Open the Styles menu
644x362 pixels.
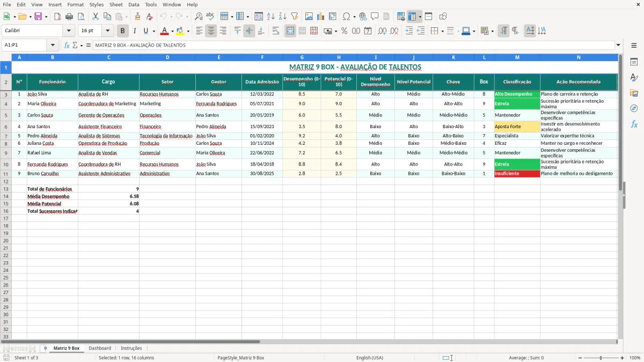[x=97, y=4]
